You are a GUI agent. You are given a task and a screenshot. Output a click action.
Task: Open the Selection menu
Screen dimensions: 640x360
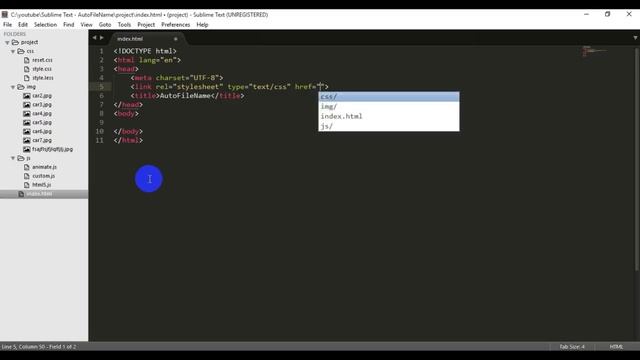click(x=45, y=25)
